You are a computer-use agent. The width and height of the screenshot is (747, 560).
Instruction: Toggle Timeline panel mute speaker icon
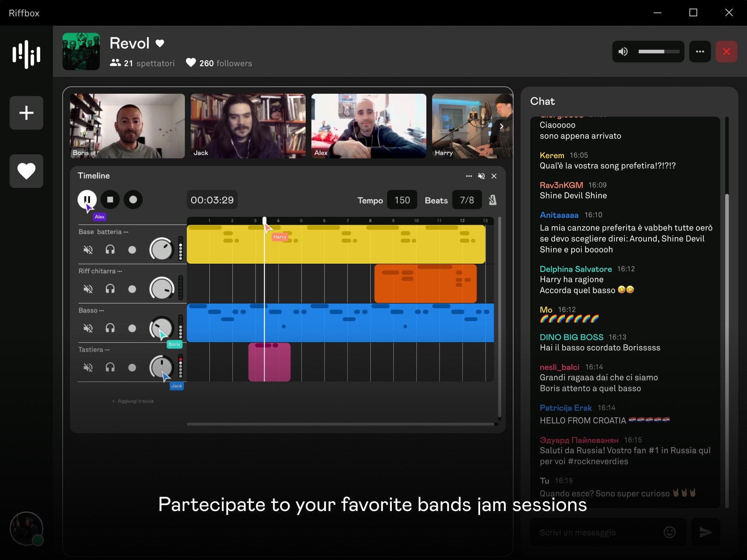tap(481, 176)
